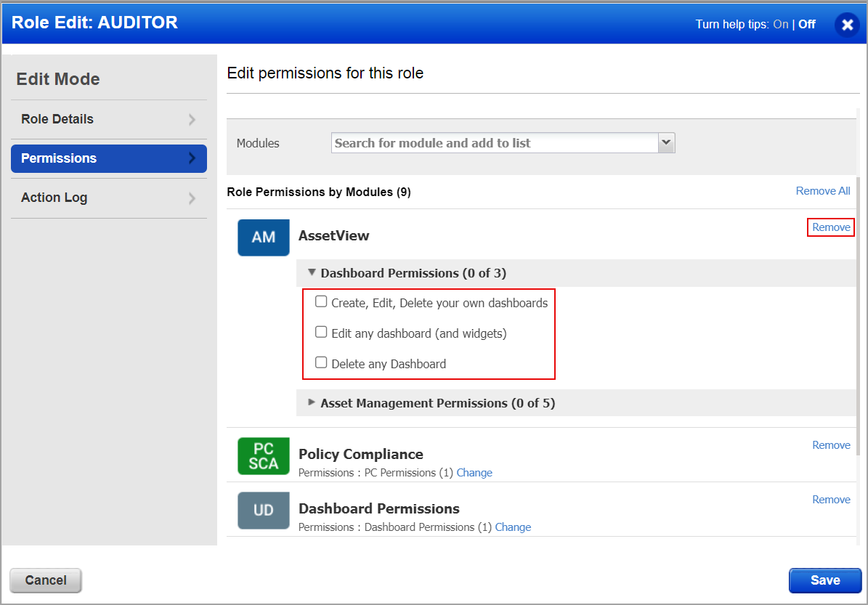Open the Modules dropdown arrow
Image resolution: width=868 pixels, height=605 pixels.
click(x=667, y=143)
